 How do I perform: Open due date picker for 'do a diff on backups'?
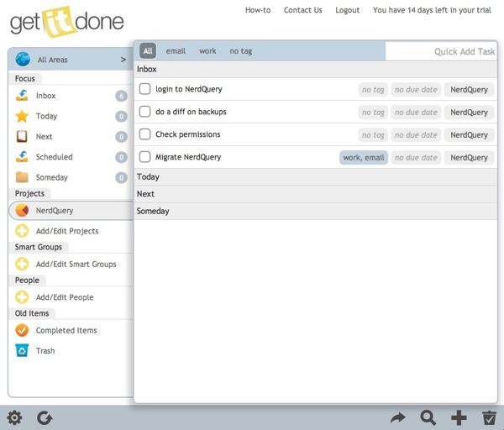point(416,113)
